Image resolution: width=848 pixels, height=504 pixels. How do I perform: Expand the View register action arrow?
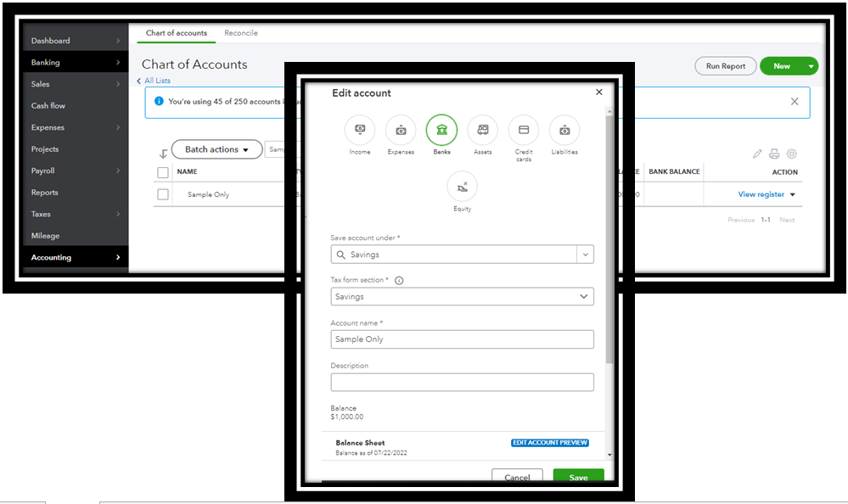tap(793, 194)
